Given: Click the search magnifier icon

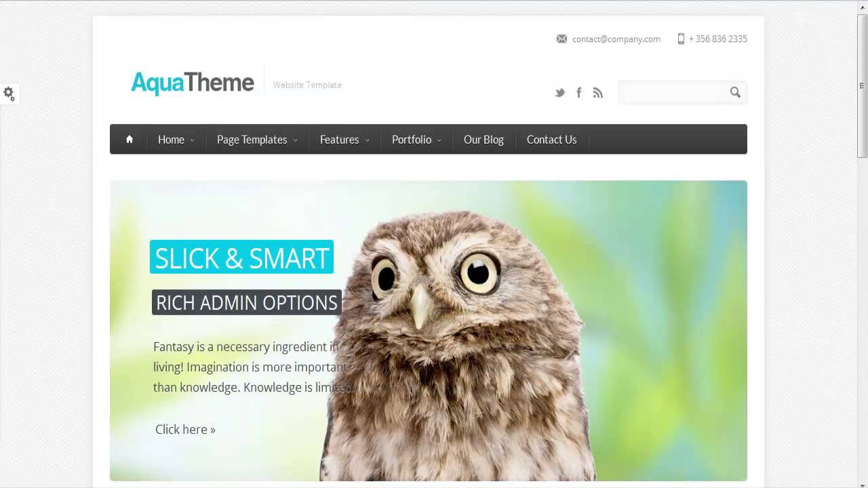Looking at the screenshot, I should click(735, 92).
